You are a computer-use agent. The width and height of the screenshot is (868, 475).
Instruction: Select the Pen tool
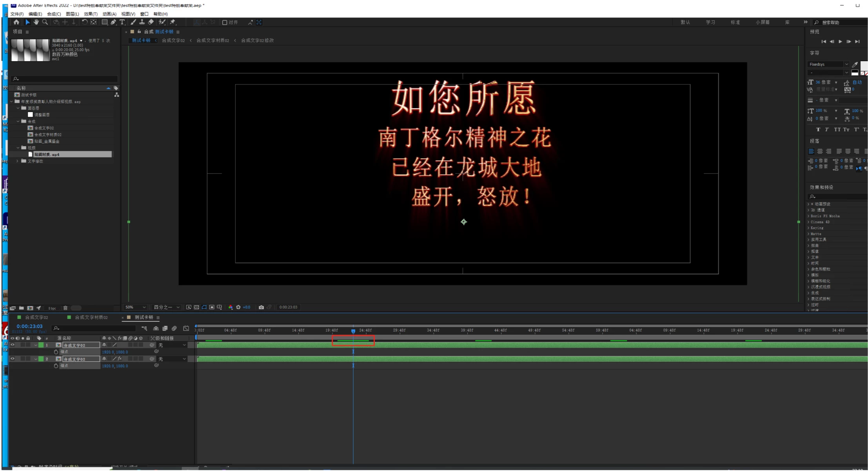point(113,22)
